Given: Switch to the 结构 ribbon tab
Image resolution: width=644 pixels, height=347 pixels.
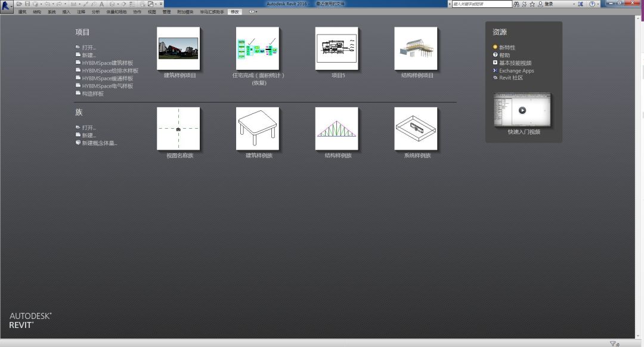Looking at the screenshot, I should click(37, 12).
